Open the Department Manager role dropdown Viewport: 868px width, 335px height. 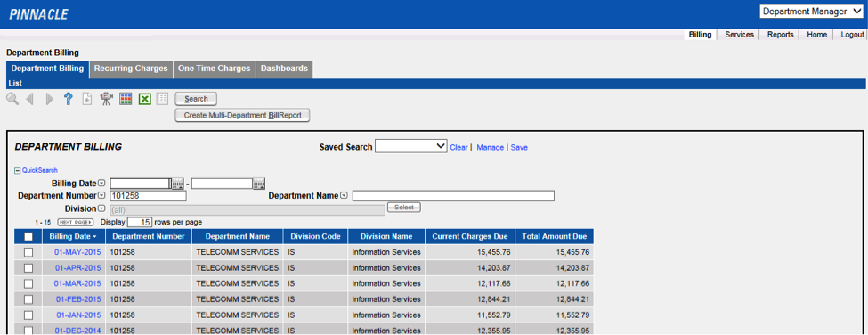coord(812,12)
